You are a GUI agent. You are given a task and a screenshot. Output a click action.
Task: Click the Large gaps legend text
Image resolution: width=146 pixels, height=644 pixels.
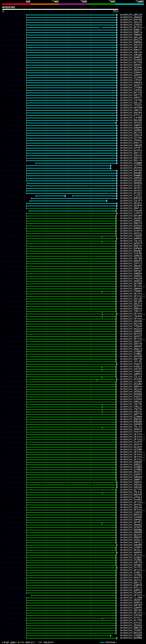coord(10,642)
